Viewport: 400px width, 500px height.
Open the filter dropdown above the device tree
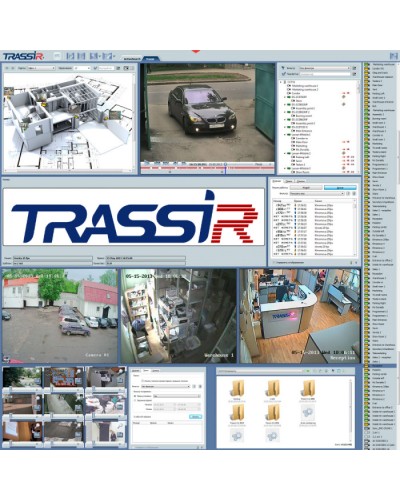[325, 68]
